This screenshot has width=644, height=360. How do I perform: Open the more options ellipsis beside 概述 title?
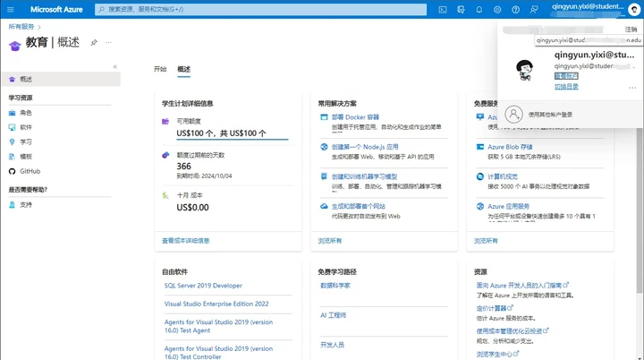tap(108, 42)
